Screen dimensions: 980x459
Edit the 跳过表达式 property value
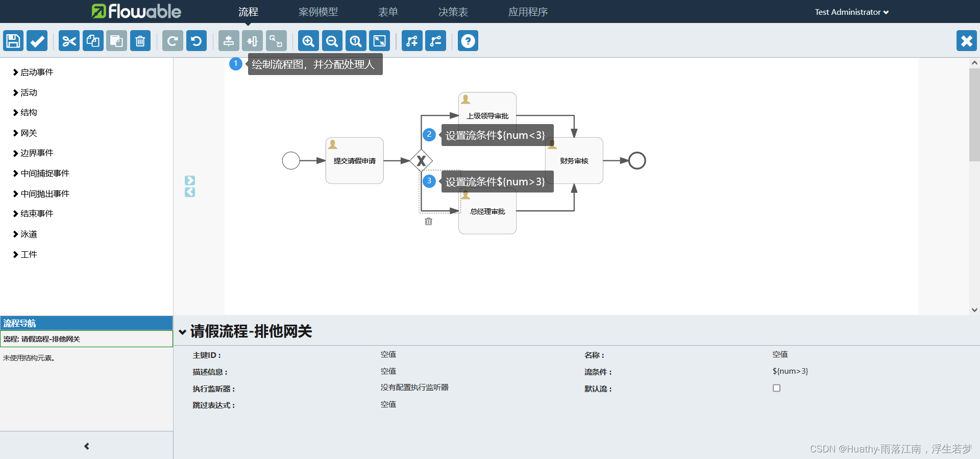388,404
